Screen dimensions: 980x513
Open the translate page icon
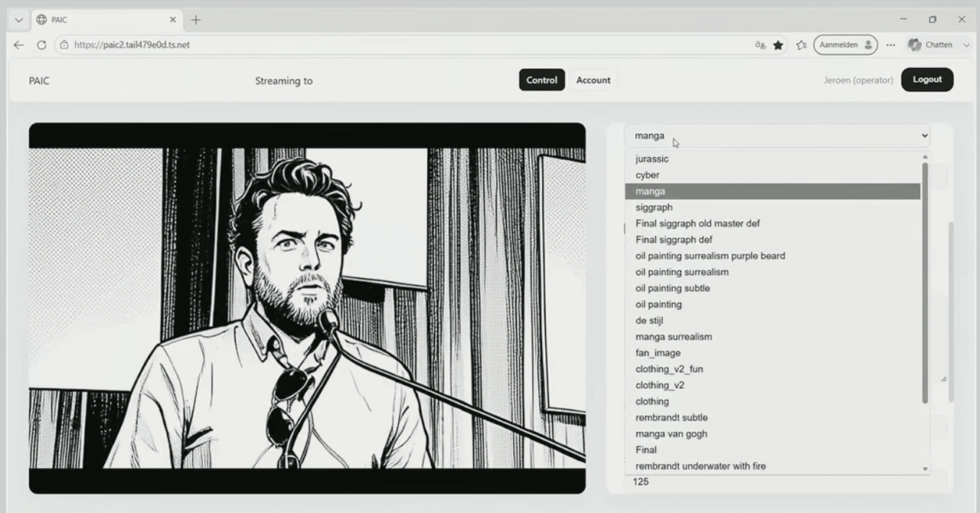tap(760, 45)
